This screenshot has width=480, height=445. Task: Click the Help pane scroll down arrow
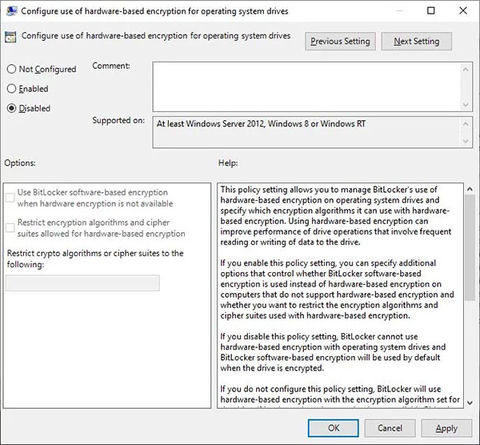tap(470, 403)
